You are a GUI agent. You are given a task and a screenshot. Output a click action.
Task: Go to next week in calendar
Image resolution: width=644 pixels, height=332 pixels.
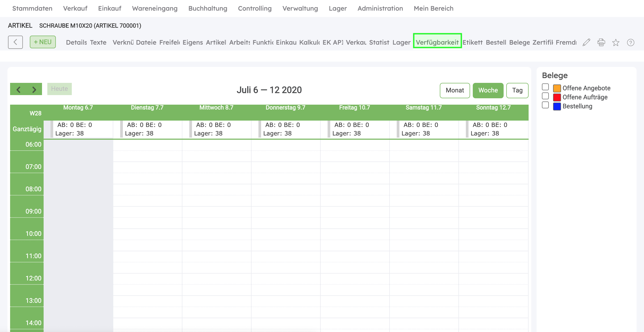(x=34, y=90)
